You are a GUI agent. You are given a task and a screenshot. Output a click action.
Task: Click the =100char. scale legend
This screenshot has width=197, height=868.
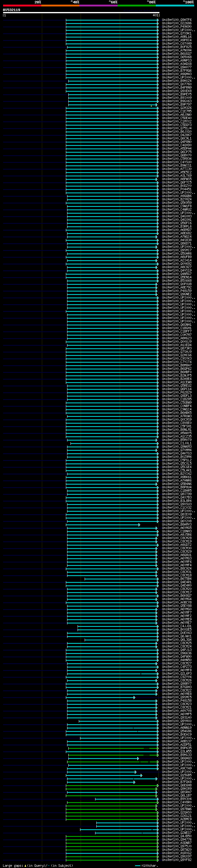point(146,866)
